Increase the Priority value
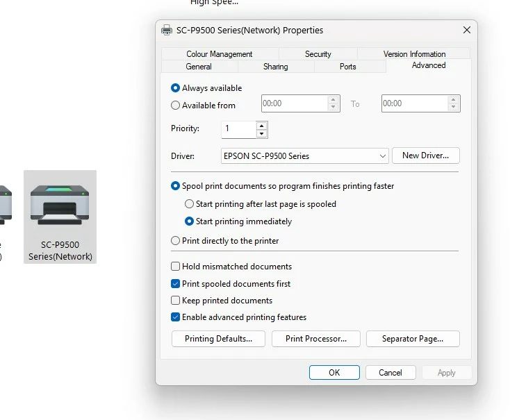 point(261,126)
